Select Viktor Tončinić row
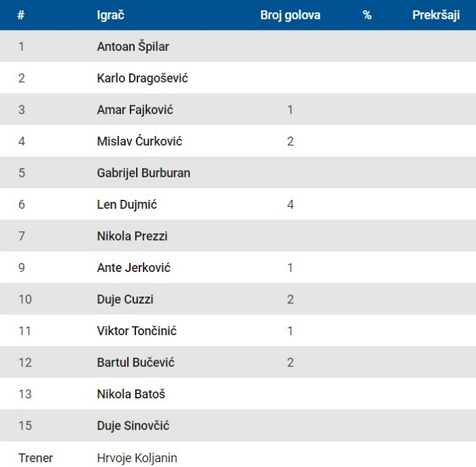The image size is (476, 467). (238, 330)
